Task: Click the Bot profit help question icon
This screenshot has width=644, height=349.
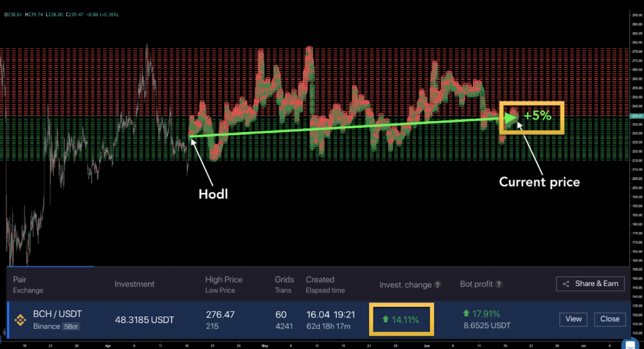Action: [499, 285]
